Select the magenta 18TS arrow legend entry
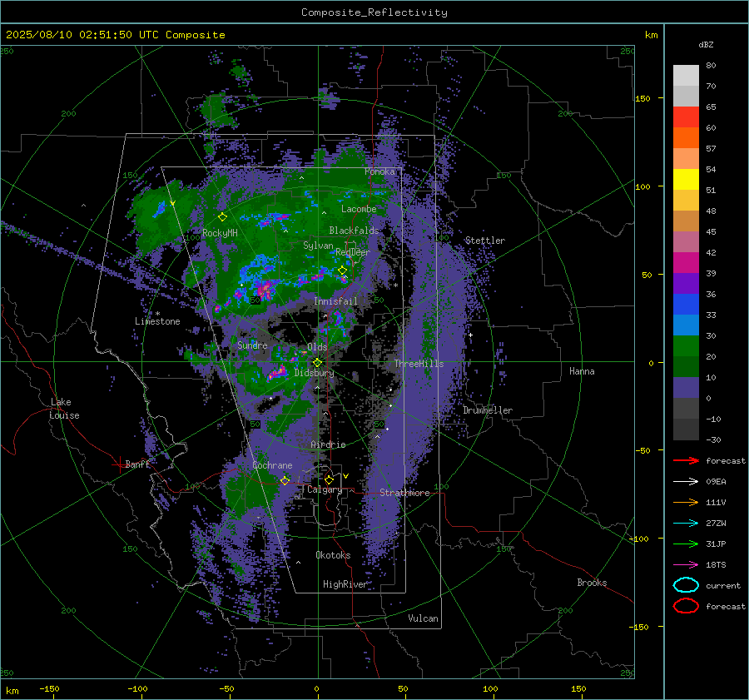This screenshot has width=749, height=700. click(686, 565)
